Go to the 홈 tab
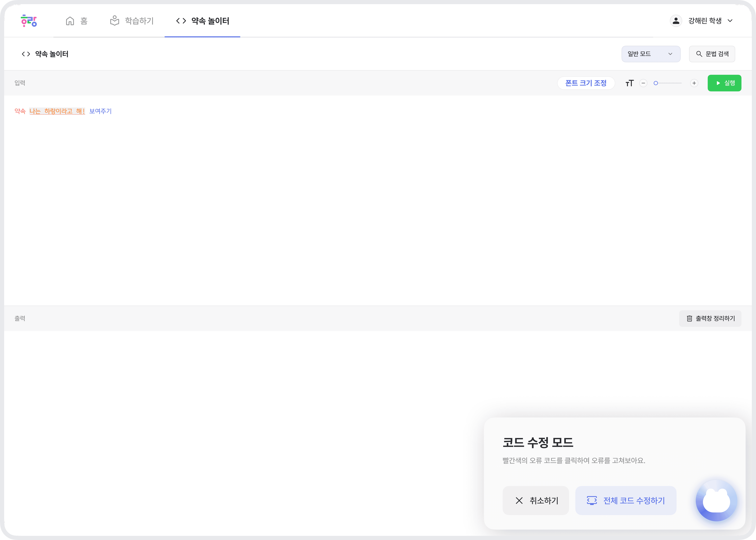 [x=77, y=21]
